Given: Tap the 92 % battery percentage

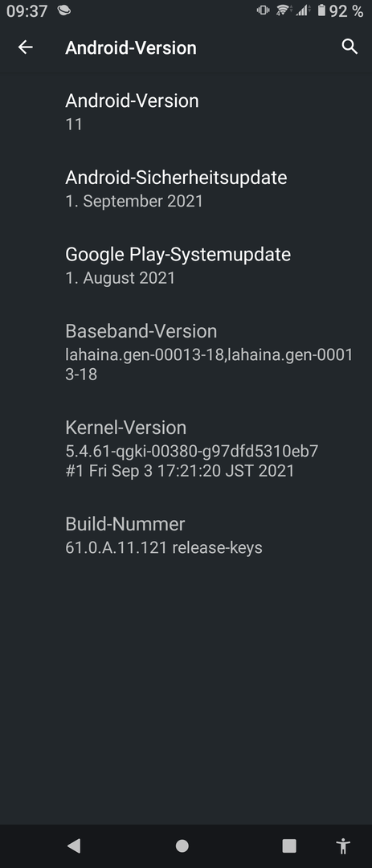Looking at the screenshot, I should tap(346, 10).
